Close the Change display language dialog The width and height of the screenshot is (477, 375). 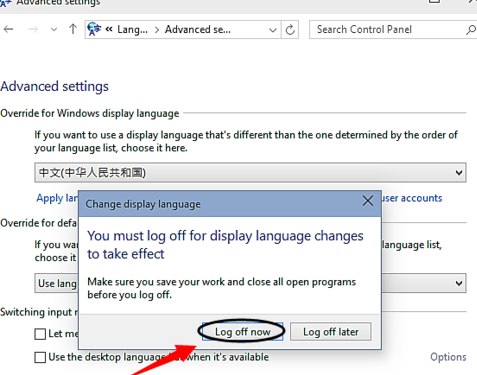click(368, 201)
